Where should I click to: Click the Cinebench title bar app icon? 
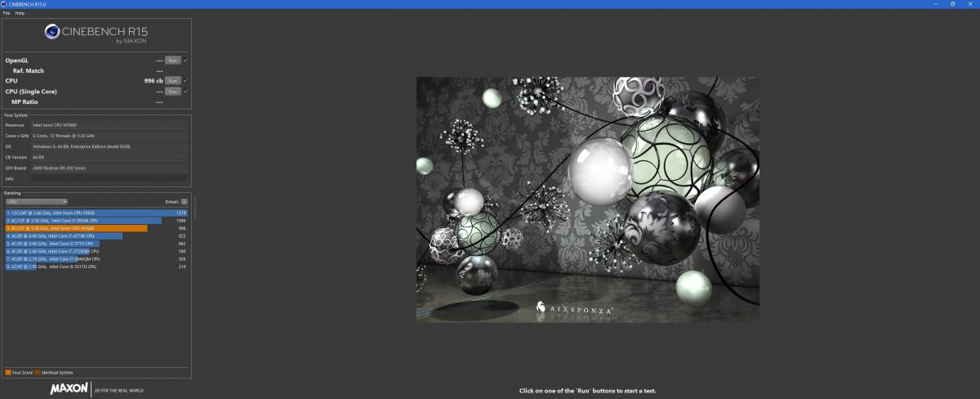4,3
